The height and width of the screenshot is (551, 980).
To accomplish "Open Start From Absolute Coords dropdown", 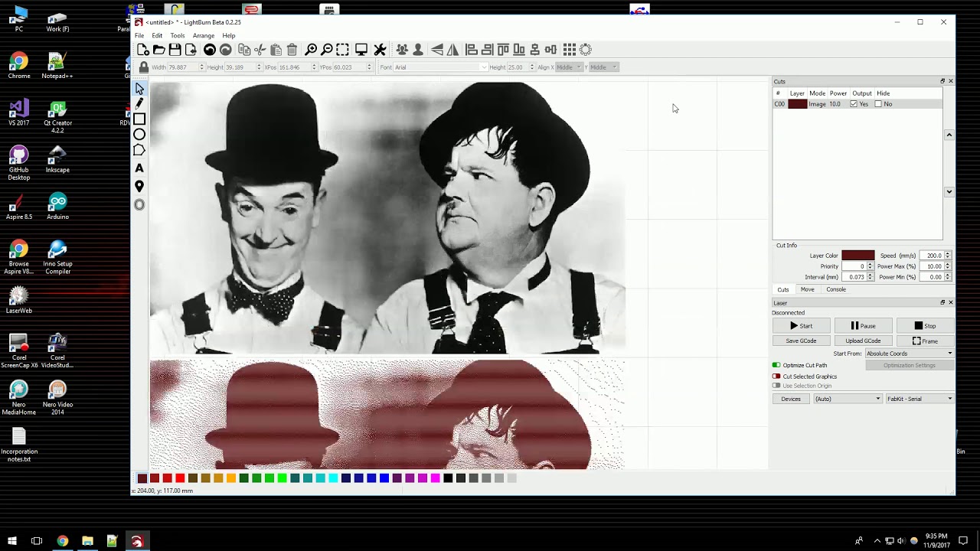I will coord(910,354).
